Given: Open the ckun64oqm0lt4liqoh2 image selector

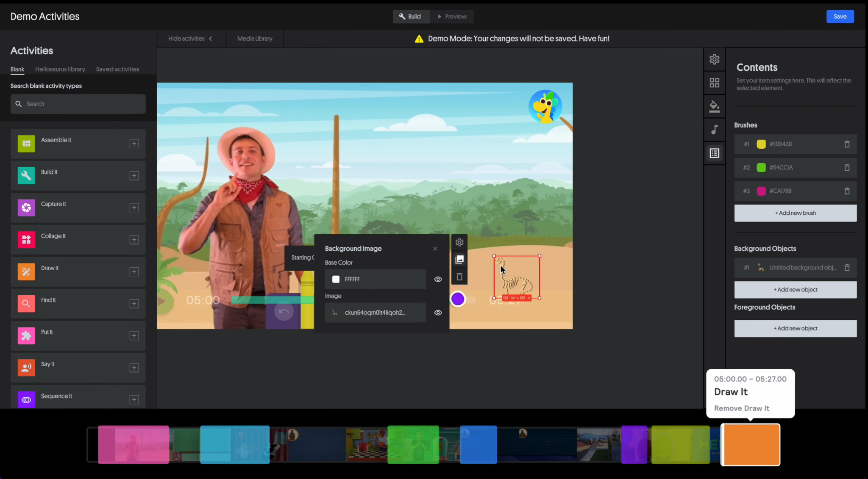Looking at the screenshot, I should (375, 313).
